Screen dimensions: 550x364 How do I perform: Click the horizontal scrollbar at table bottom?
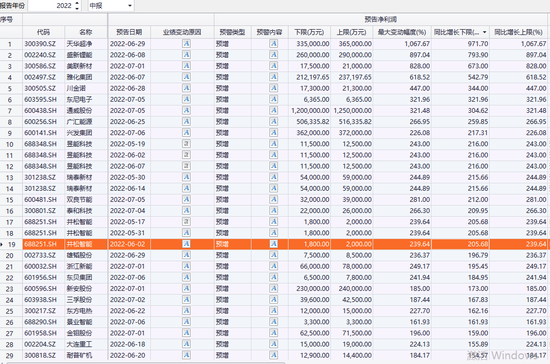point(146,363)
